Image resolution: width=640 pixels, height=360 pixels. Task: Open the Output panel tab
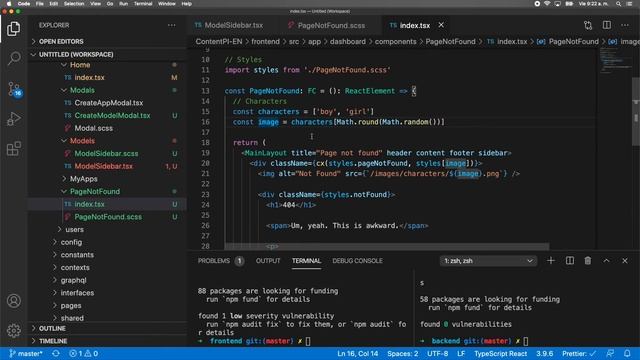pyautogui.click(x=268, y=261)
